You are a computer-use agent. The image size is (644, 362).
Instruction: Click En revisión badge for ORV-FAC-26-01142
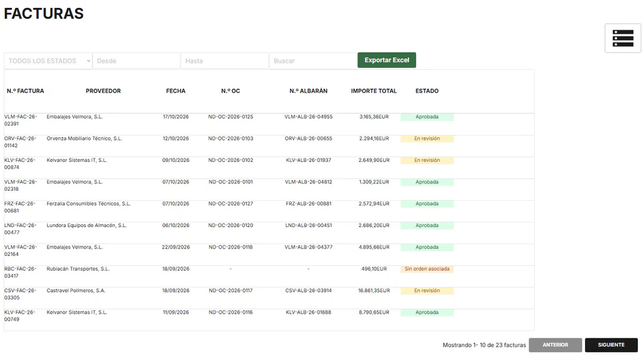tap(427, 138)
